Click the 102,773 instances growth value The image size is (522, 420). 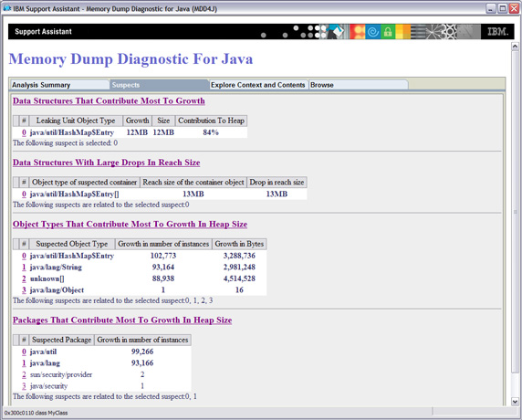point(163,256)
